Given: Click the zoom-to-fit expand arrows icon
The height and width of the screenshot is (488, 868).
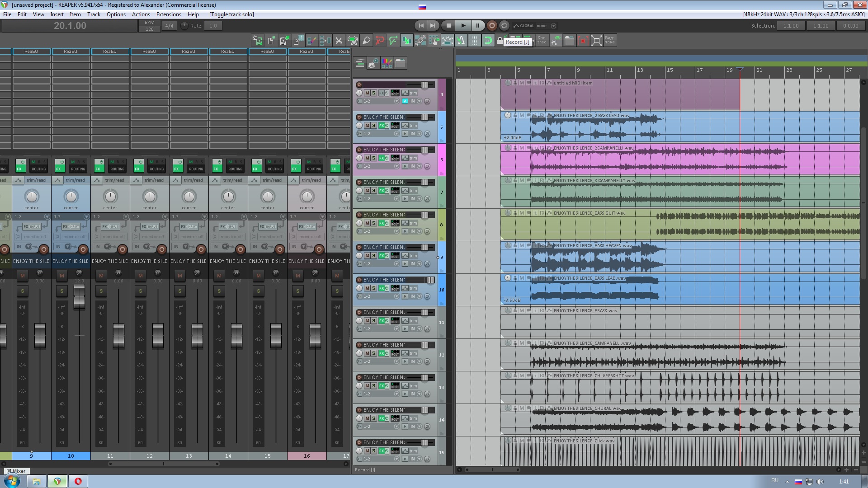Looking at the screenshot, I should pyautogui.click(x=597, y=41).
